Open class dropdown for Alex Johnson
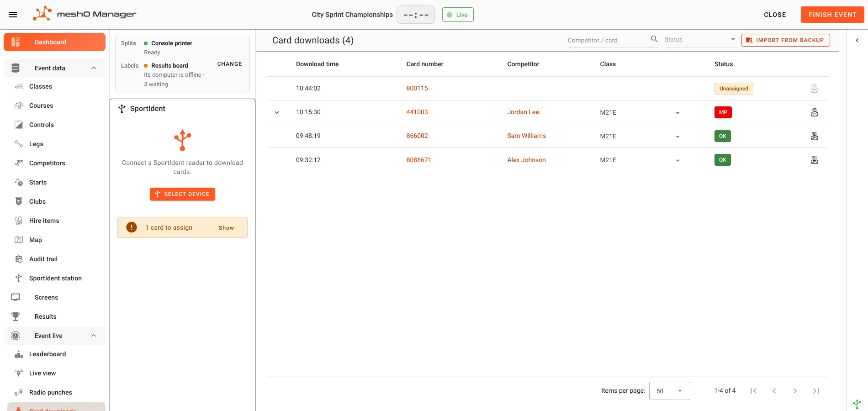The image size is (868, 411). point(677,160)
